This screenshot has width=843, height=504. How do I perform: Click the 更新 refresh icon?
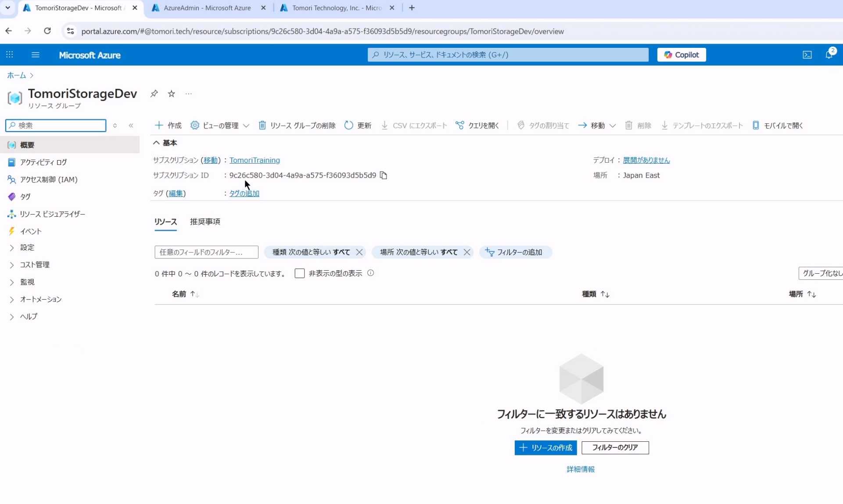coord(349,125)
